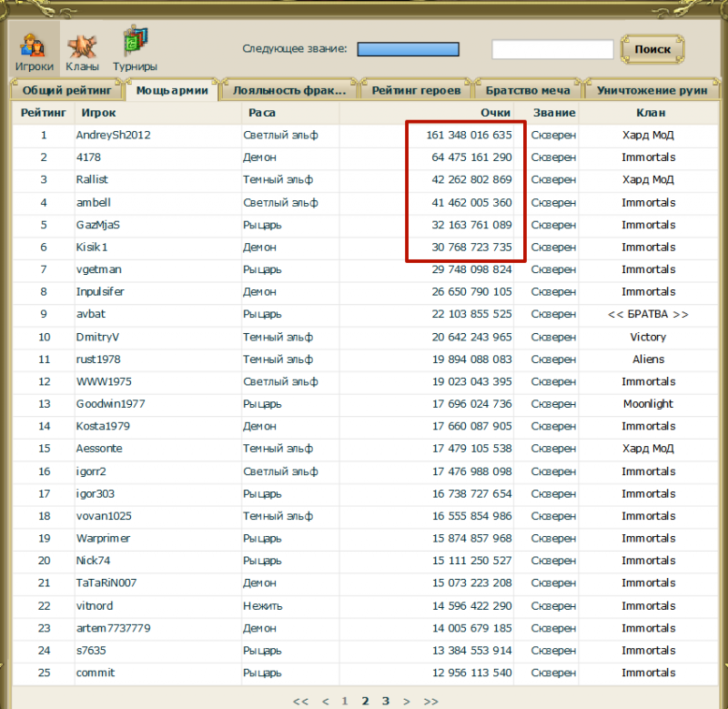This screenshot has height=709, width=728.
Task: Click the Нежить race cell for vitnord
Action: (x=263, y=606)
